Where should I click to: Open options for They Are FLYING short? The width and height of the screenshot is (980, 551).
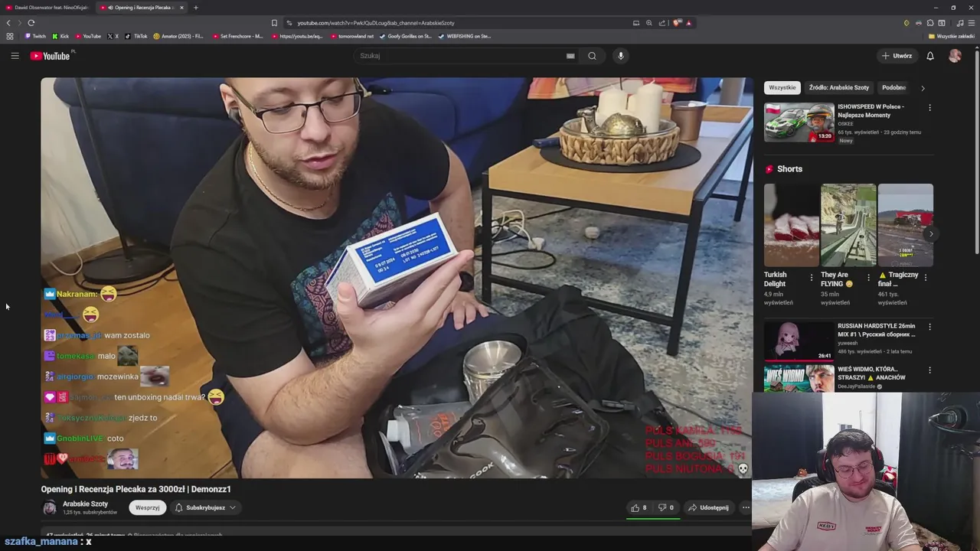(x=868, y=278)
